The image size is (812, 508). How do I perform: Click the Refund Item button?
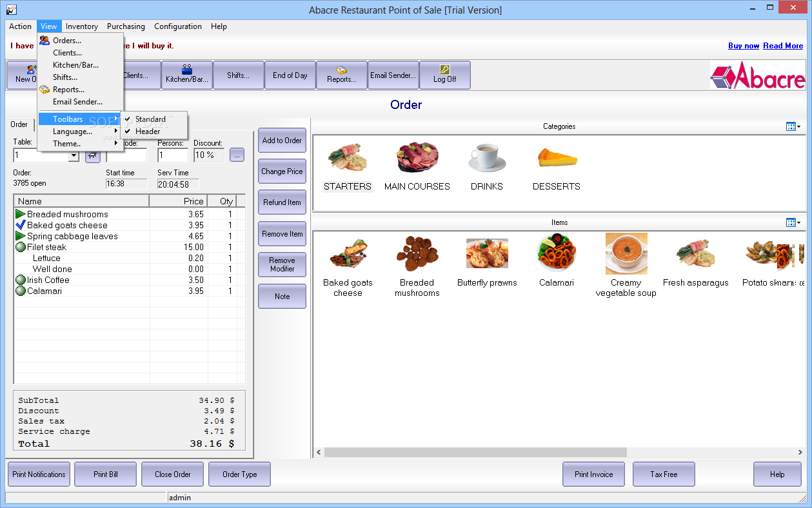pos(282,202)
